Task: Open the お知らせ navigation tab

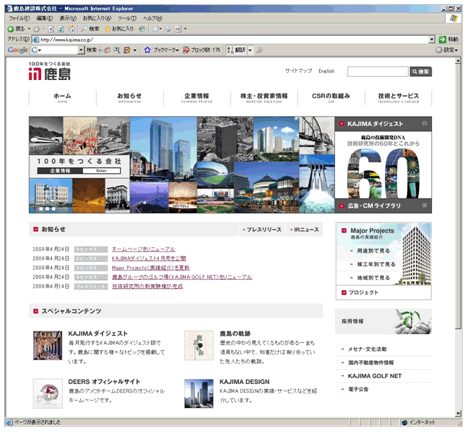Action: [129, 97]
